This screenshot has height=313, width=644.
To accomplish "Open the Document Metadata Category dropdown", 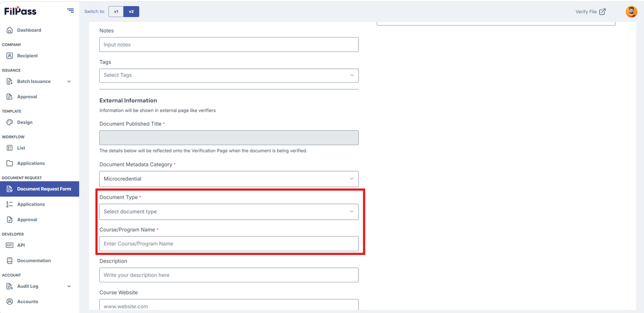I will point(229,179).
